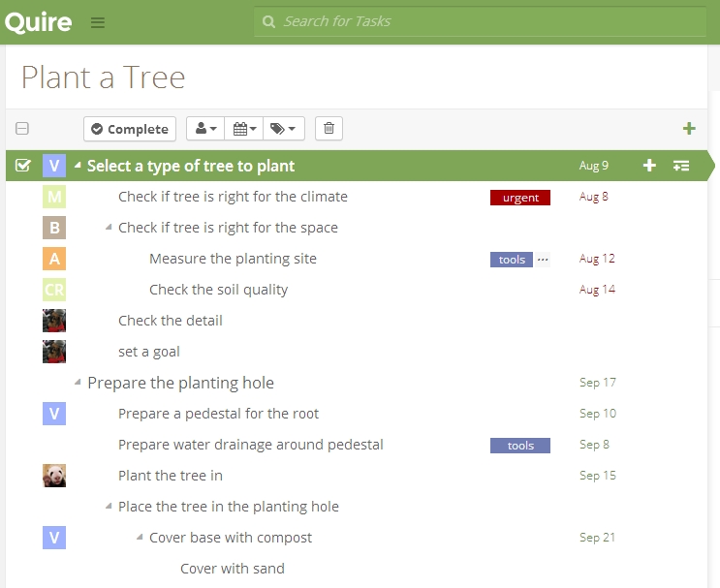Collapse the Prepare the planting hole task
The image size is (720, 588).
78,382
